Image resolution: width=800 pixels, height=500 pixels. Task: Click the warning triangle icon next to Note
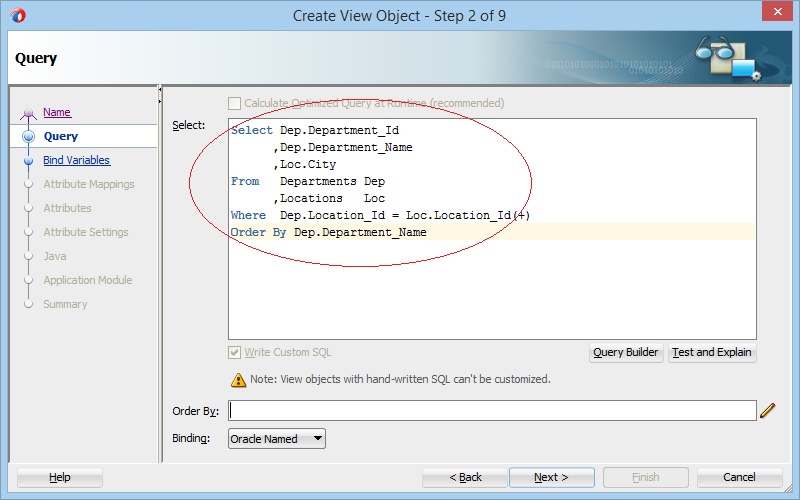pos(238,380)
